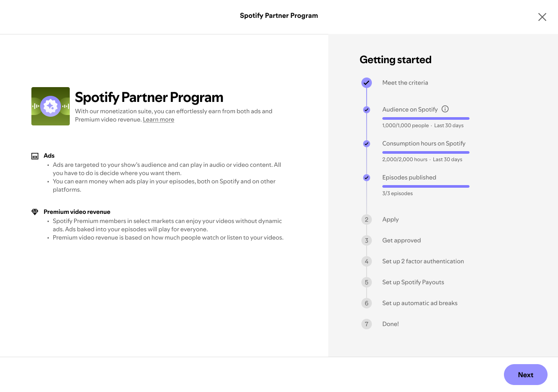Click the Audience on Spotify label
Screen dimensions: 558x392
[x=410, y=109]
